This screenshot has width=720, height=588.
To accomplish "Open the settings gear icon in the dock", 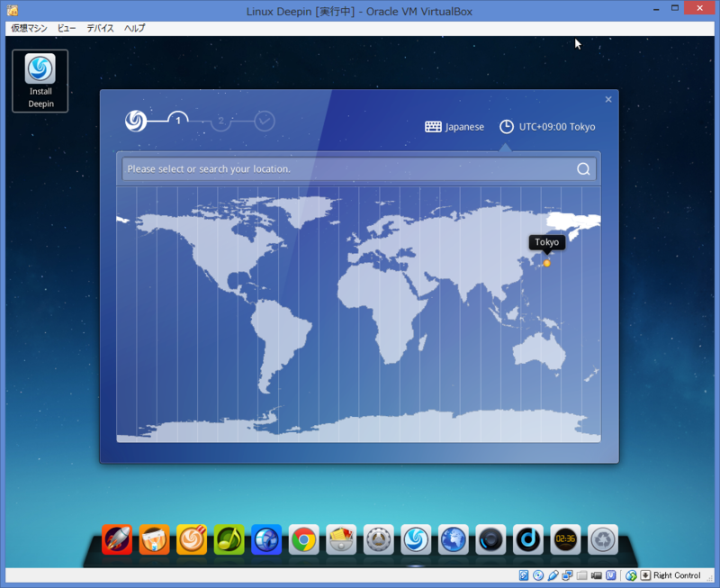I will [x=378, y=539].
